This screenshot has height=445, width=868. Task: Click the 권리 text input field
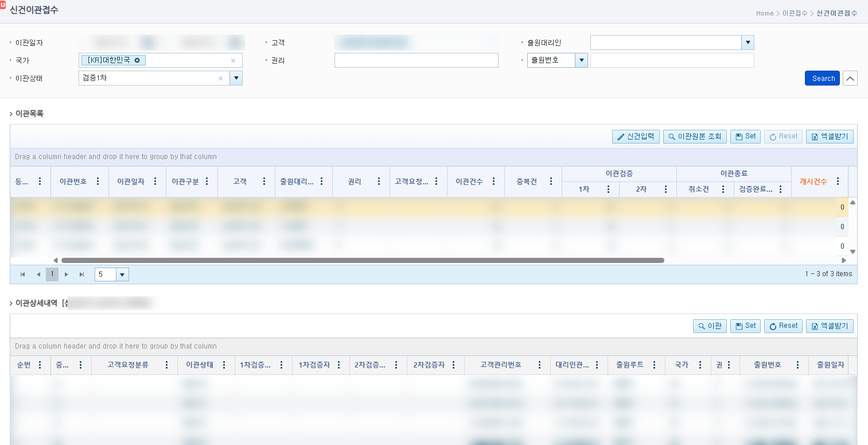[x=417, y=60]
